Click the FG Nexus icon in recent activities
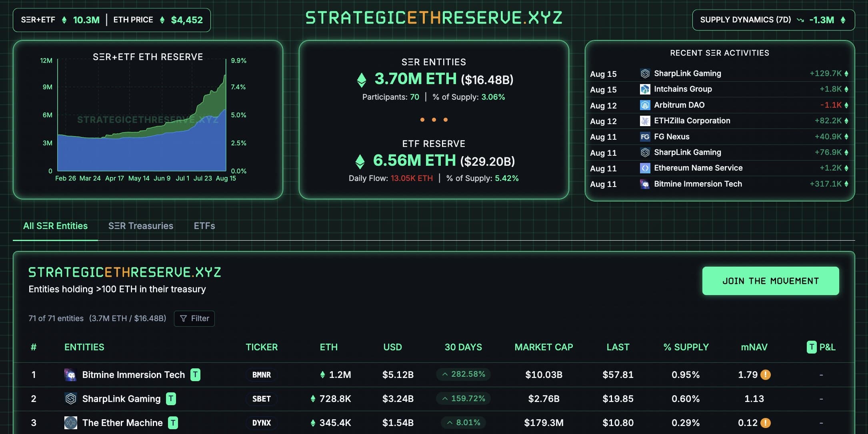This screenshot has height=434, width=868. point(645,137)
